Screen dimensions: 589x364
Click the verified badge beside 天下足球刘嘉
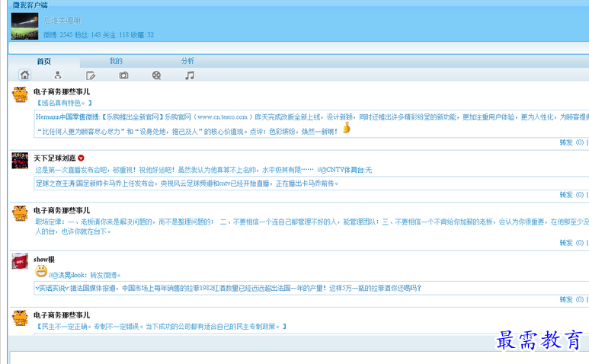tap(81, 158)
